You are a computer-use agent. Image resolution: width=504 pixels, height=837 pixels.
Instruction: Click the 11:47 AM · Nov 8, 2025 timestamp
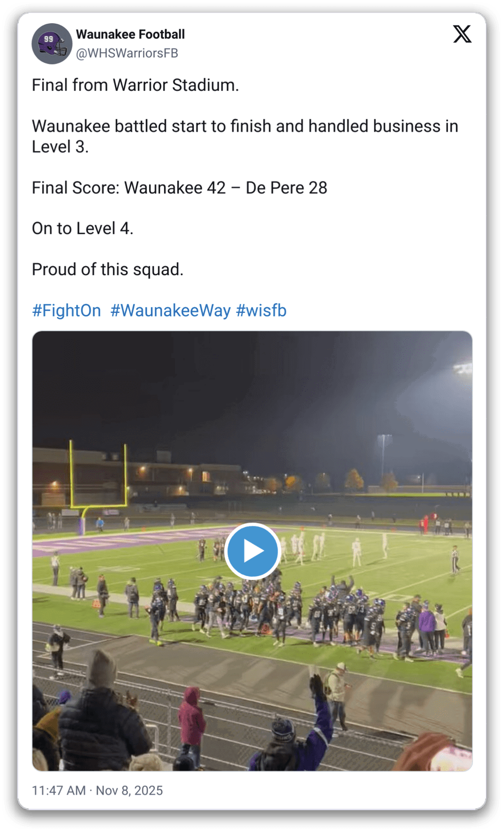coord(97,790)
